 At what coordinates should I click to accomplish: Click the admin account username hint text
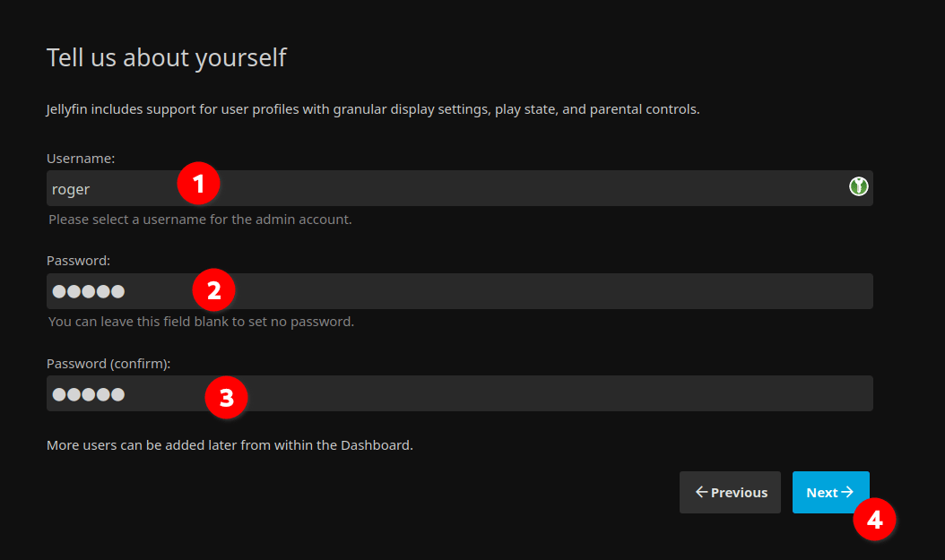coord(200,219)
